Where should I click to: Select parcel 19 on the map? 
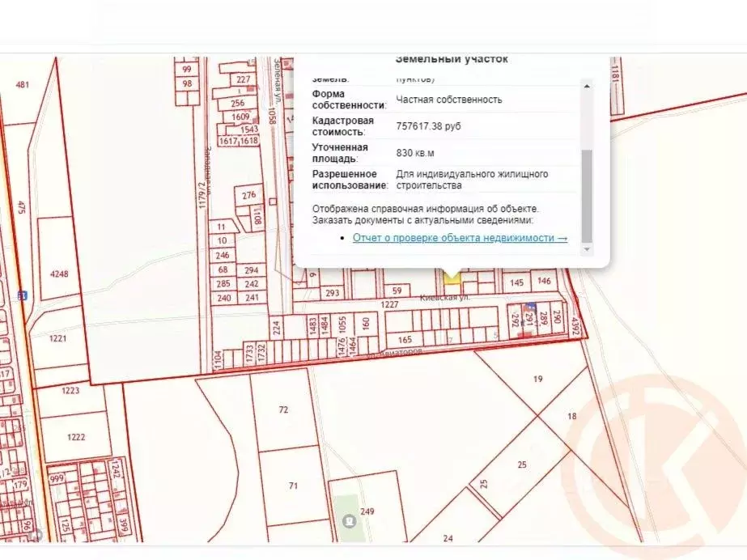pyautogui.click(x=537, y=379)
